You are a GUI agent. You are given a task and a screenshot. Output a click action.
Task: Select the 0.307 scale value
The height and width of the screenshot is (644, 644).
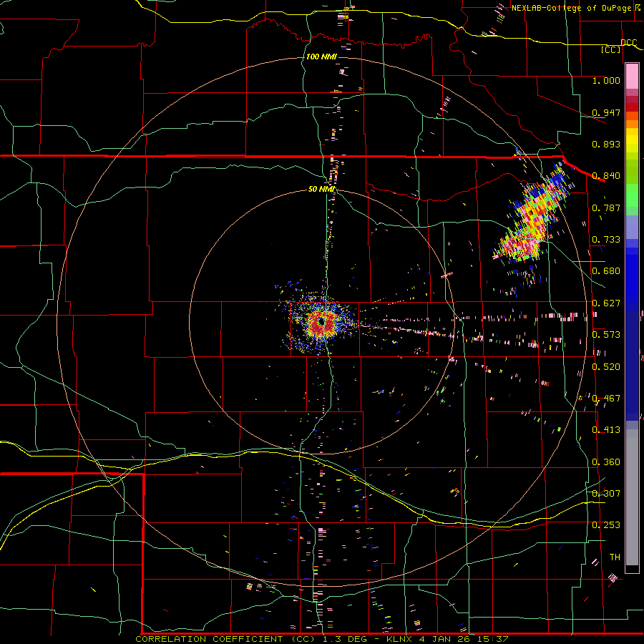(x=606, y=493)
